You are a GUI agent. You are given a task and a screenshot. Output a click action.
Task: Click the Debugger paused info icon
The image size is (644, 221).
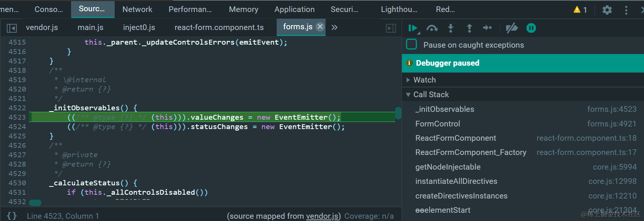point(409,63)
